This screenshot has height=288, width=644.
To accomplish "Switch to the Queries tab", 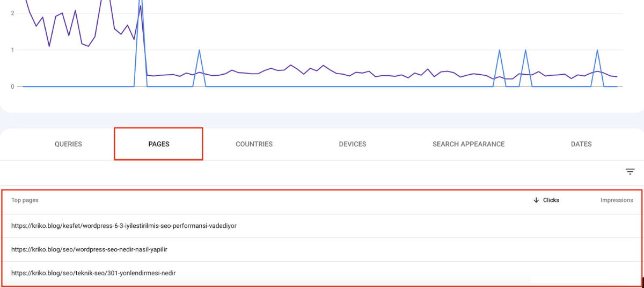I will click(x=68, y=144).
